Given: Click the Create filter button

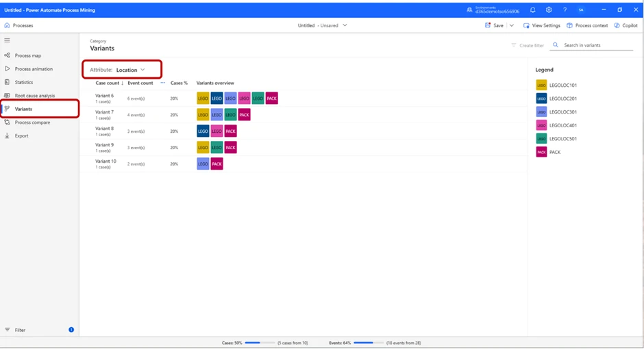Looking at the screenshot, I should tap(528, 46).
